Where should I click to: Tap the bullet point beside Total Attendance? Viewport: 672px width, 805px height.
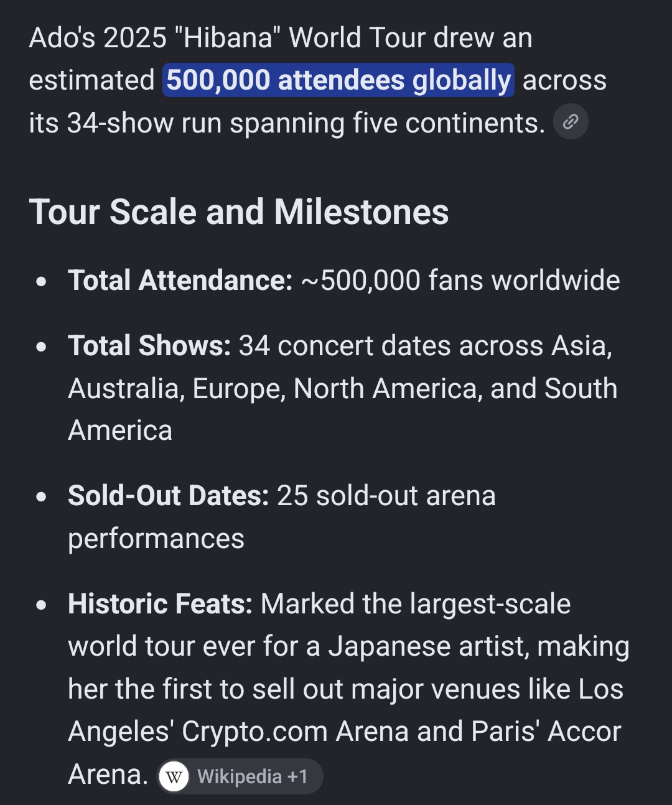[41, 281]
